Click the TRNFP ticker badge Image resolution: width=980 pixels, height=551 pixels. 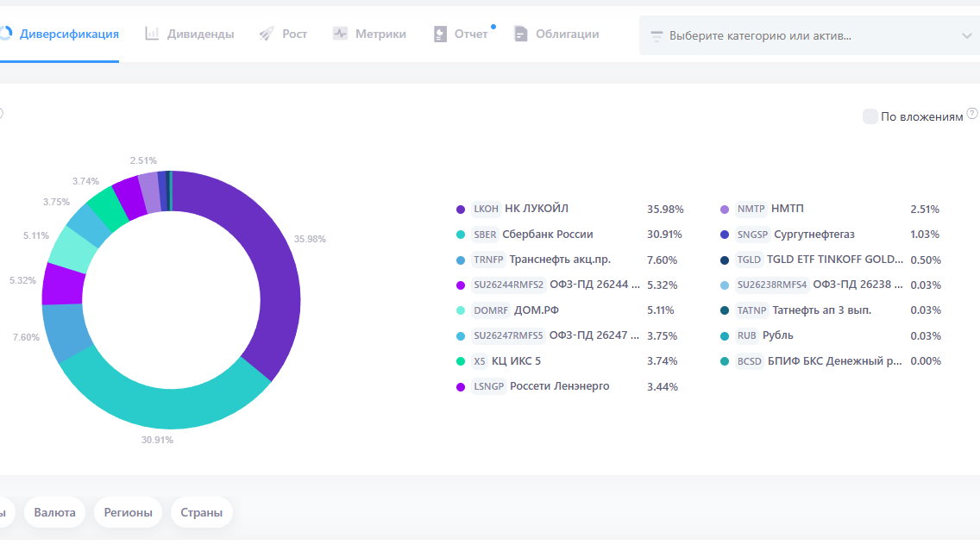click(488, 260)
